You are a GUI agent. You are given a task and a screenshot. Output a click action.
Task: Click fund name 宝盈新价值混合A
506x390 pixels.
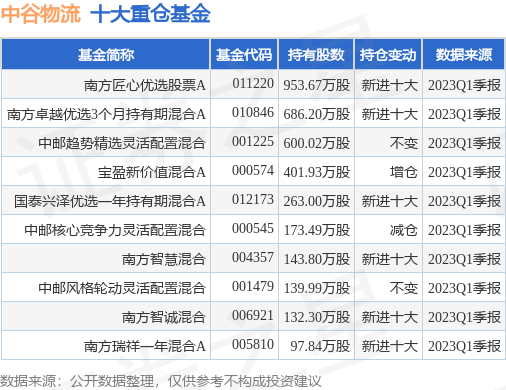coord(152,172)
